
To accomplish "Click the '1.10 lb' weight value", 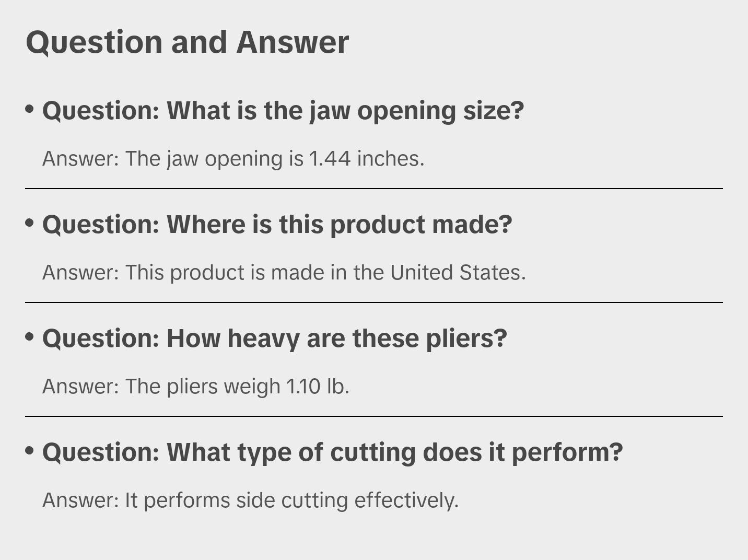I will click(317, 387).
